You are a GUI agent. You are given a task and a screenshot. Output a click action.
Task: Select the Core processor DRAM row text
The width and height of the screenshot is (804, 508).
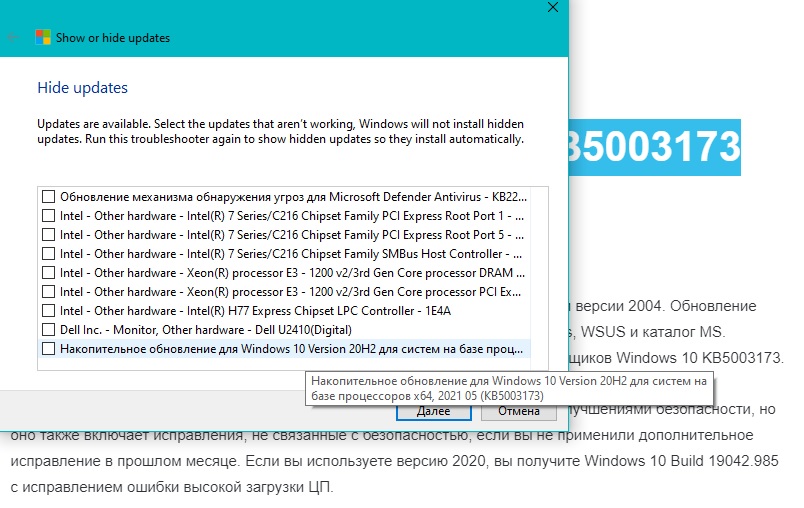pos(292,273)
